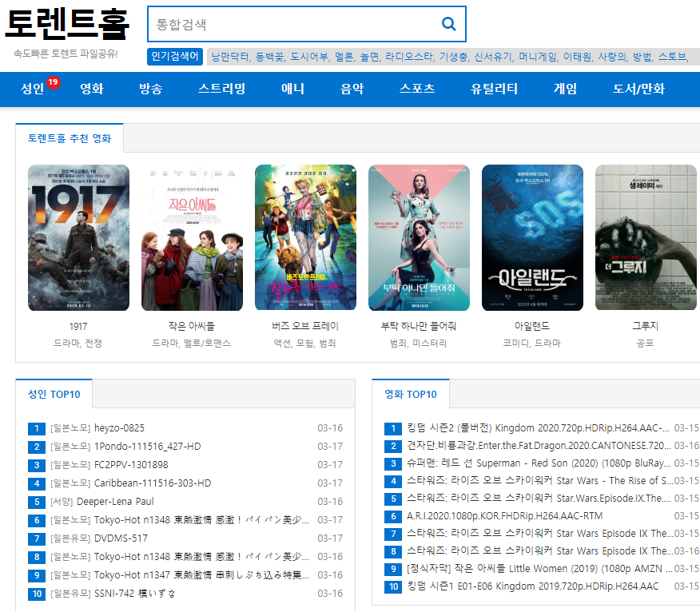Open the 아일랜드 title link
700x612 pixels.
pos(531,326)
